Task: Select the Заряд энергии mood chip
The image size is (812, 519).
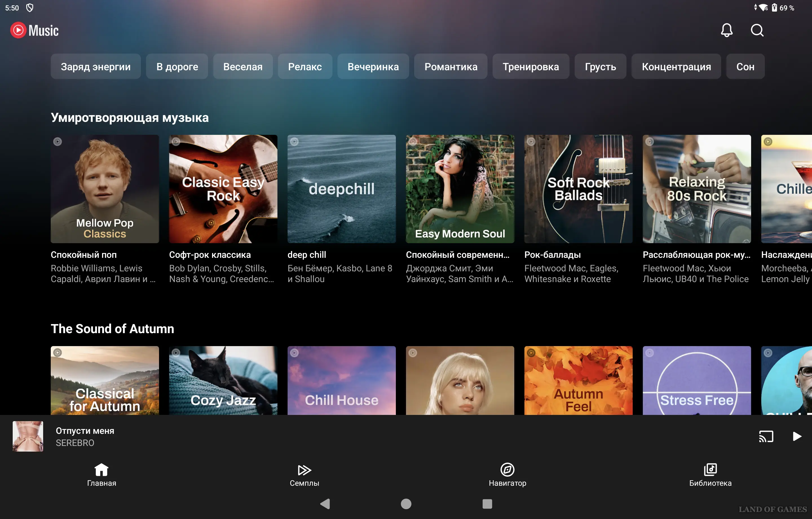Action: [x=95, y=67]
